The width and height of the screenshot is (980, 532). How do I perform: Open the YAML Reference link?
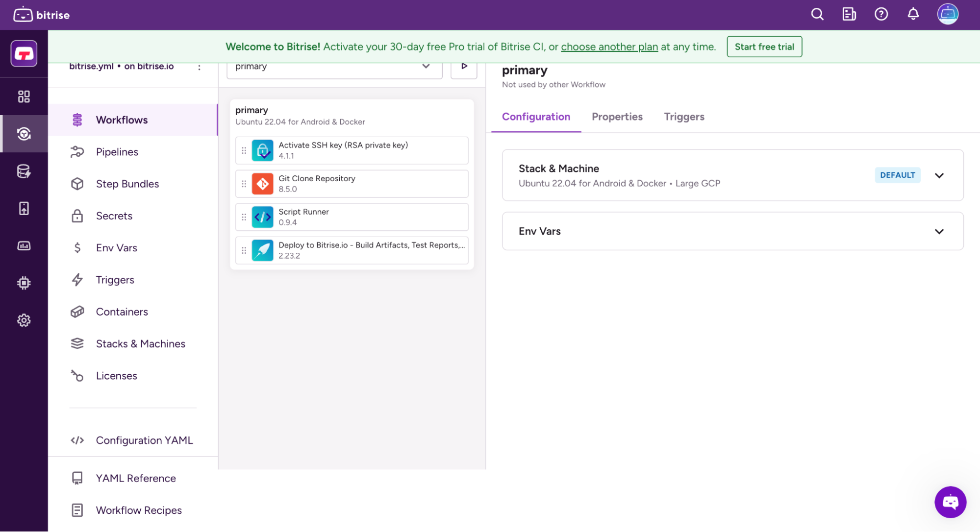(x=133, y=478)
